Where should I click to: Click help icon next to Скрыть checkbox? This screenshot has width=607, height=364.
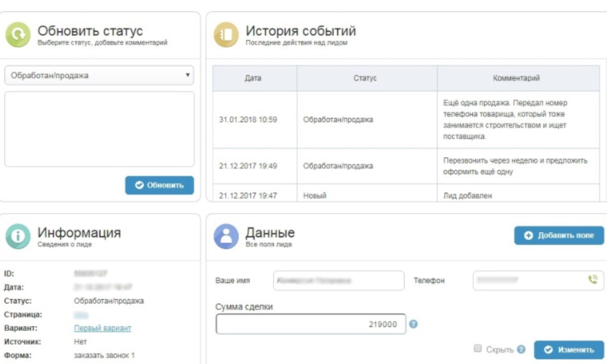pyautogui.click(x=521, y=349)
